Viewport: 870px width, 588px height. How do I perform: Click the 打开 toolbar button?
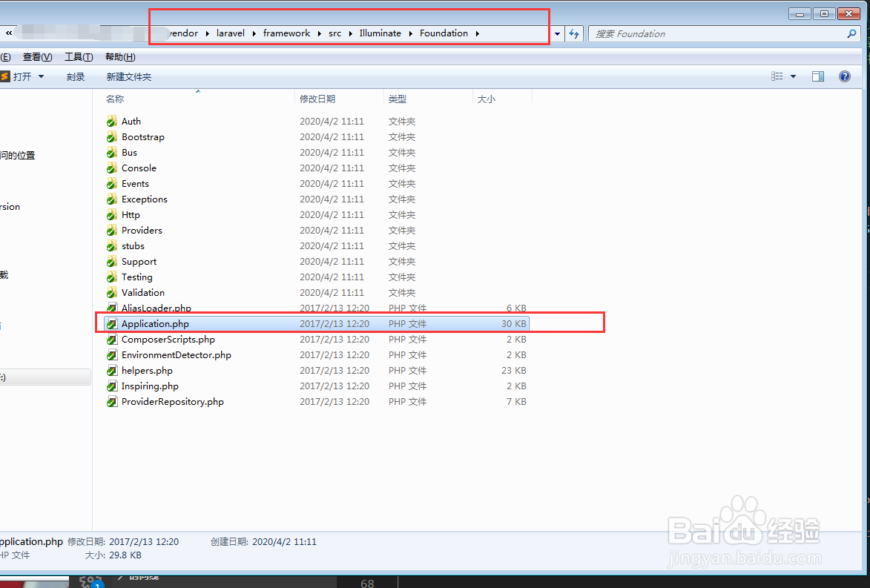[16, 76]
